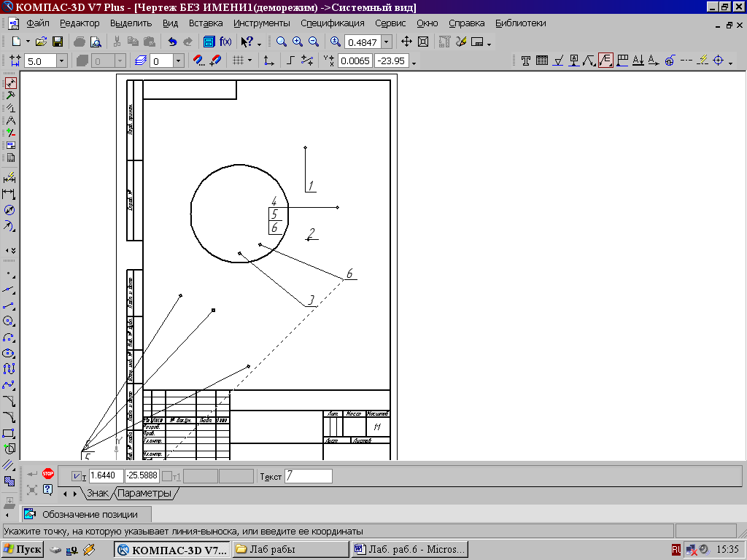Viewport: 747px width, 560px height.
Task: Select zoom by window magnifier
Action: click(281, 42)
